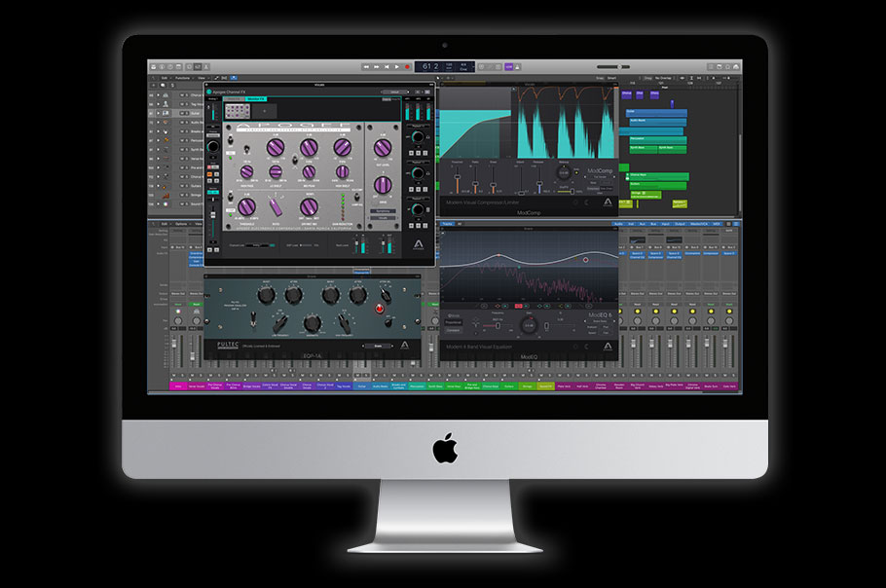This screenshot has height=588, width=886.
Task: Click the purple Threshold knob
Action: (246, 207)
